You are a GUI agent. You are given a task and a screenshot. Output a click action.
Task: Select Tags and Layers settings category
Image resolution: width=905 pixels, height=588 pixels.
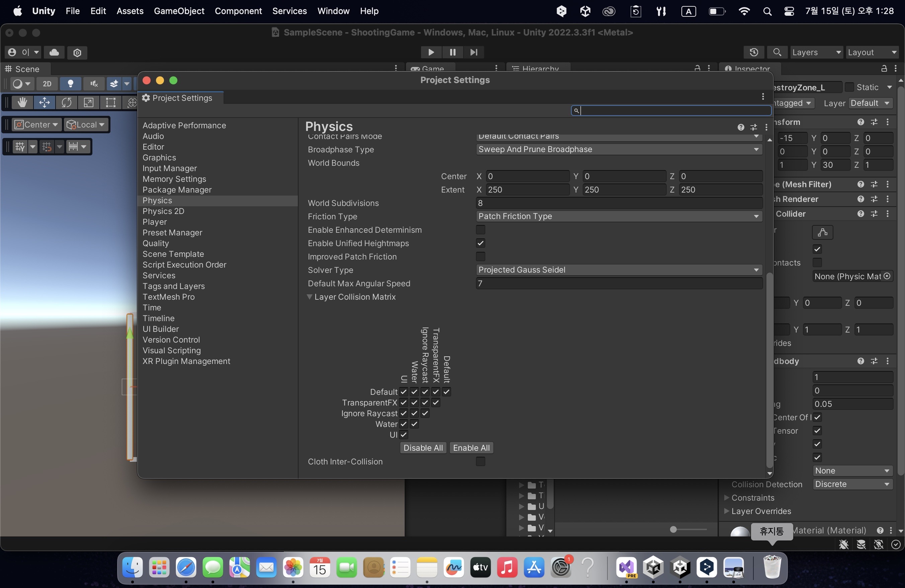[173, 286]
